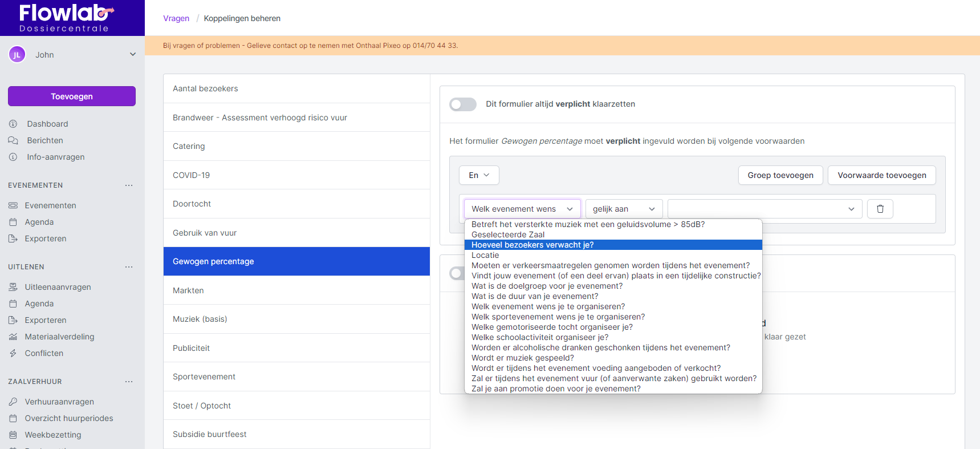Open the 'En' logical operator dropdown
The height and width of the screenshot is (449, 980).
479,175
